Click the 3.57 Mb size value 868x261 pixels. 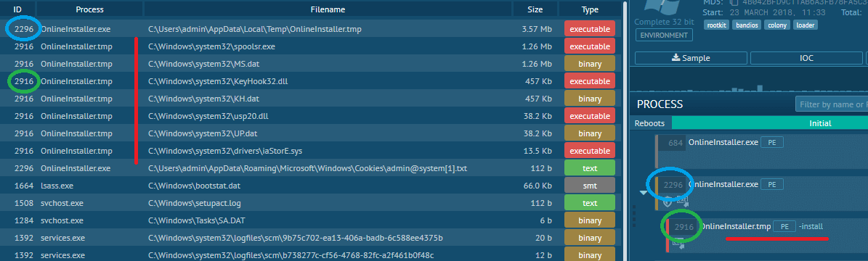(x=537, y=29)
